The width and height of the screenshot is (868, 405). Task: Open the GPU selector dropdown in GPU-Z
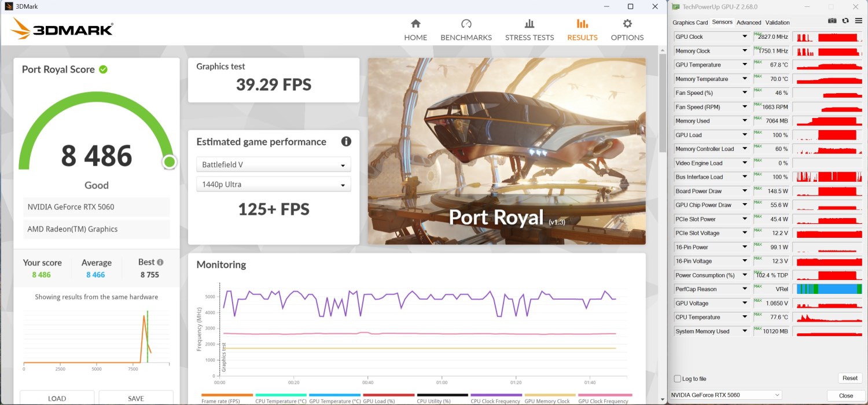coord(726,395)
